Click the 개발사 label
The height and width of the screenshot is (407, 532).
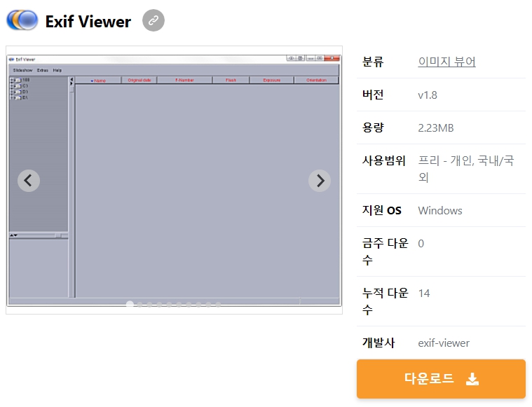tap(378, 343)
